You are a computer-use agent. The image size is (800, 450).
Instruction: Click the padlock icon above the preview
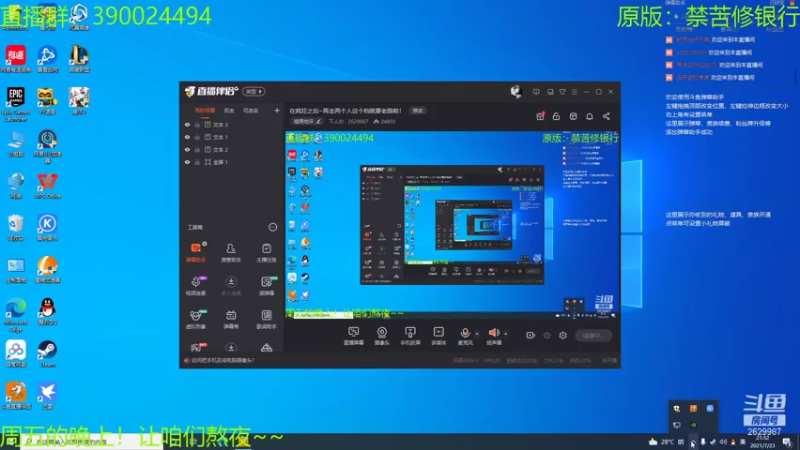(x=556, y=116)
